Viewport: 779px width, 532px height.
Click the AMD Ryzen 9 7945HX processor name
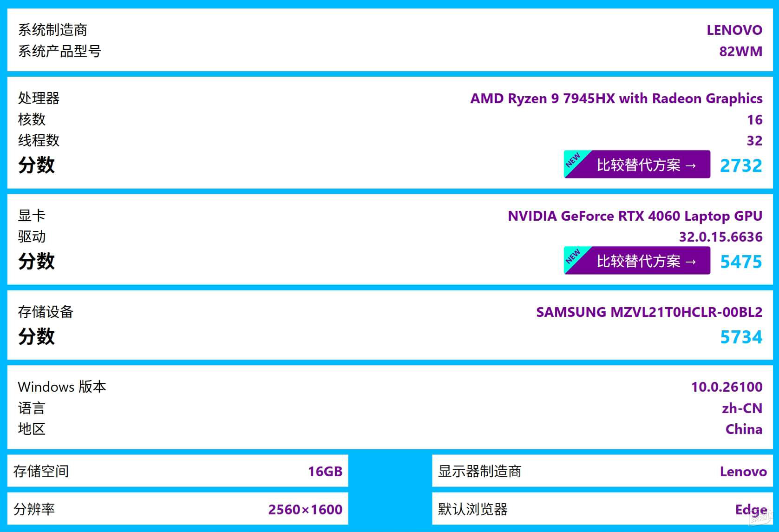click(616, 99)
